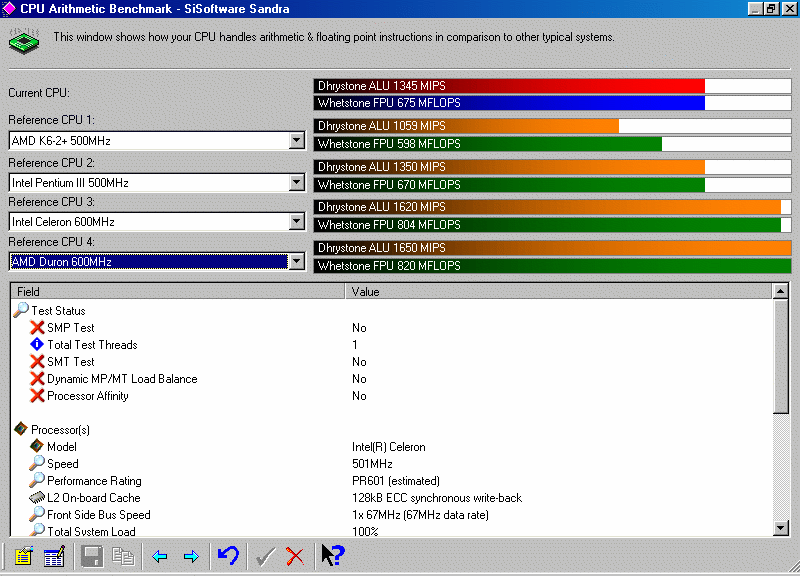Click the 501MHz speed value
This screenshot has height=576, width=800.
pos(372,463)
